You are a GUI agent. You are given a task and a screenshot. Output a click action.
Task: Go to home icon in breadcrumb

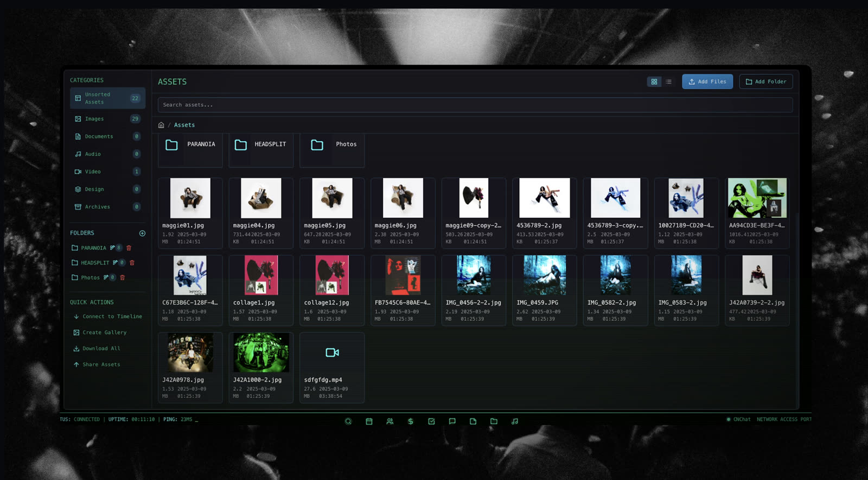(x=161, y=125)
